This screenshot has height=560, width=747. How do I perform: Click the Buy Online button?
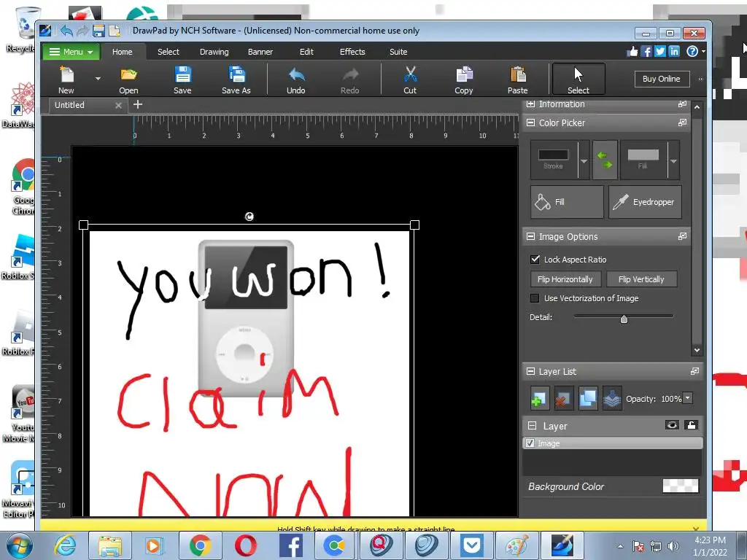[662, 79]
